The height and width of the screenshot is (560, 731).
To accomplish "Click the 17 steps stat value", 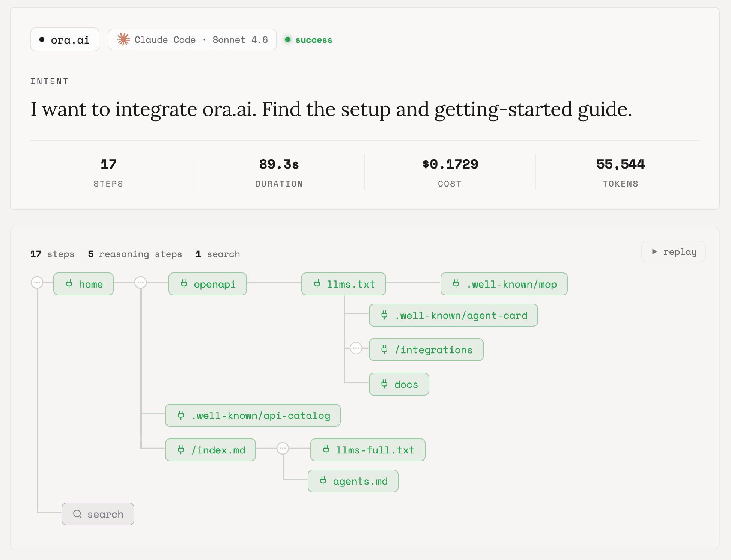I will 108,164.
